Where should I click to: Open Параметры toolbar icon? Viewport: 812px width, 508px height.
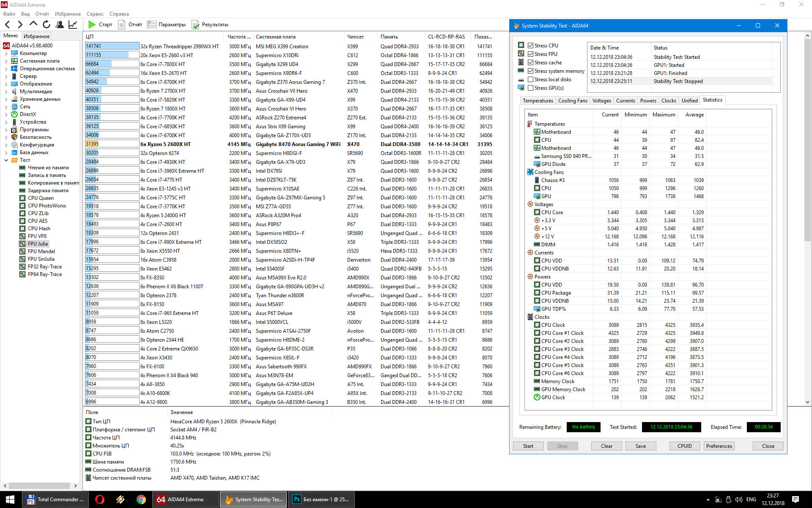tap(152, 25)
